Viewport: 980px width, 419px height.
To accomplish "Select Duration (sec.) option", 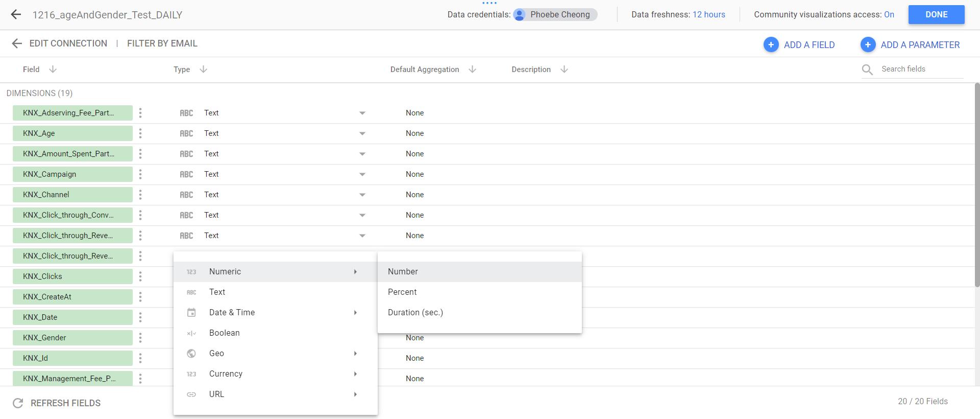I will 415,313.
